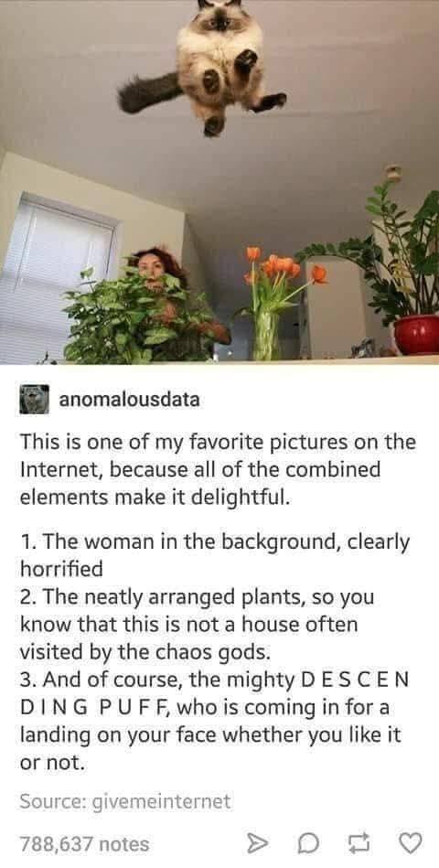The height and width of the screenshot is (868, 439).
Task: Tap list item about neatly arranged plants
Action: coord(197,625)
